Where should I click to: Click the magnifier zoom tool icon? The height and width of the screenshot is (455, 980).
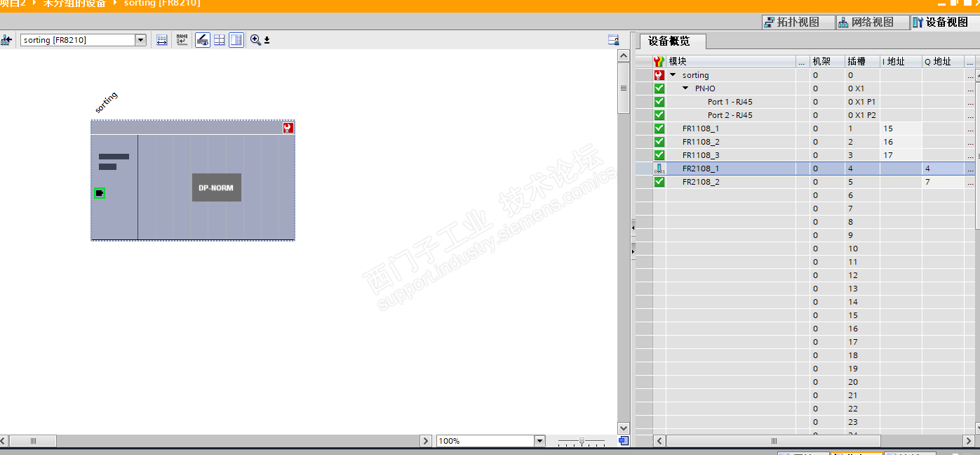[x=255, y=40]
